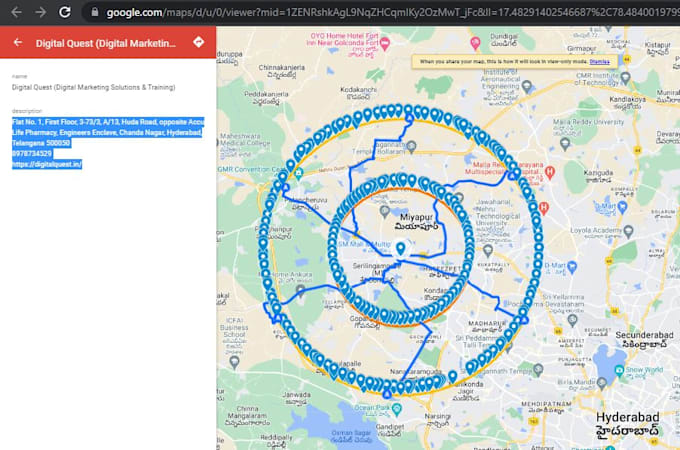Click the Loyola Academy gray marker
This screenshot has height=450, width=680.
click(x=628, y=231)
